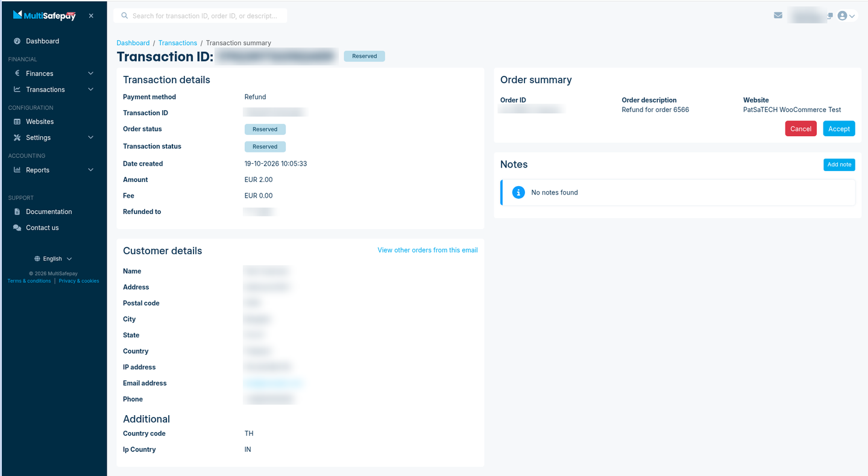This screenshot has height=476, width=868.
Task: Expand the Transactions submenu chevron
Action: tap(90, 89)
